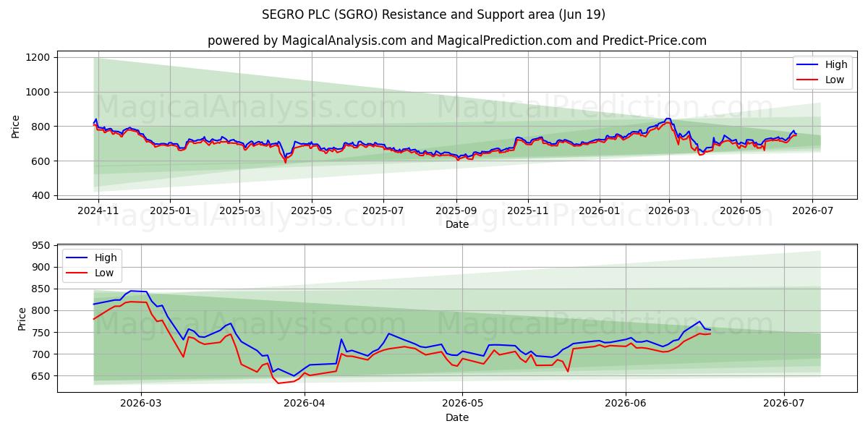Image resolution: width=868 pixels, height=434 pixels.
Task: Click the '2026-05' x-axis label in upper chart
Action: click(740, 210)
